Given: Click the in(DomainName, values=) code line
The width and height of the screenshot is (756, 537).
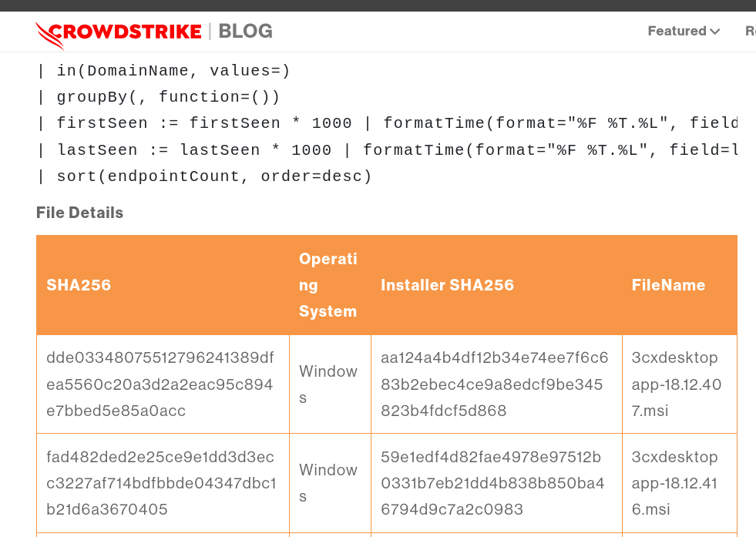Looking at the screenshot, I should [x=163, y=71].
